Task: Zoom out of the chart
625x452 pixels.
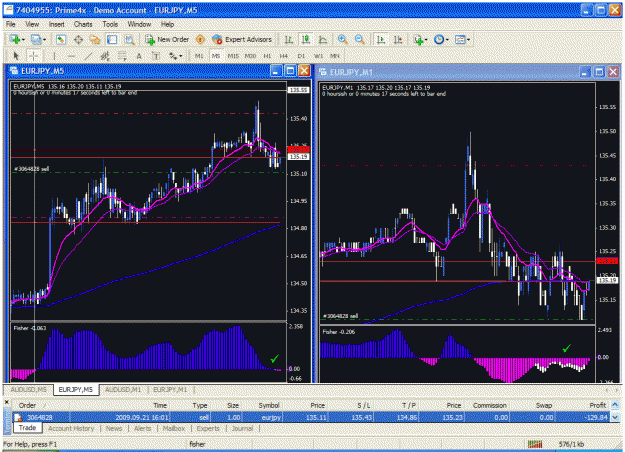Action: 360,39
